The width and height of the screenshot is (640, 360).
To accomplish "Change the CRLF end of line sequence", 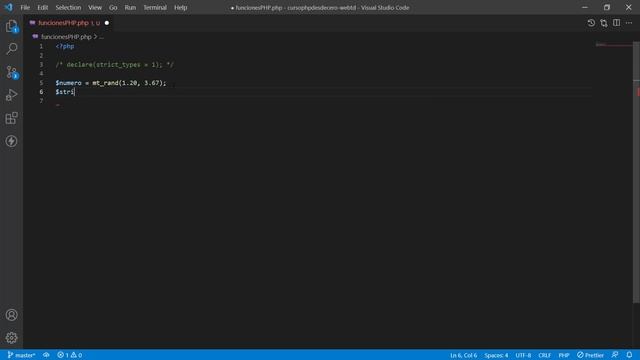I will click(x=544, y=355).
